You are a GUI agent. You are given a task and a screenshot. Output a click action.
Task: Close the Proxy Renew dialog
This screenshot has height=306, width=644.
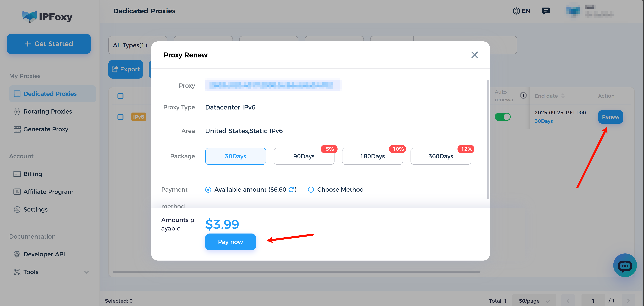474,55
